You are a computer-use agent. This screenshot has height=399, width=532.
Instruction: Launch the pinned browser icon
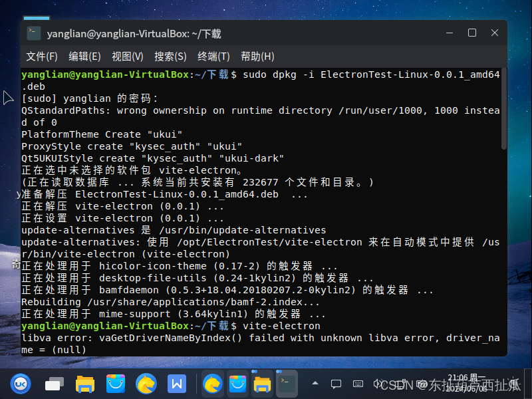146,384
